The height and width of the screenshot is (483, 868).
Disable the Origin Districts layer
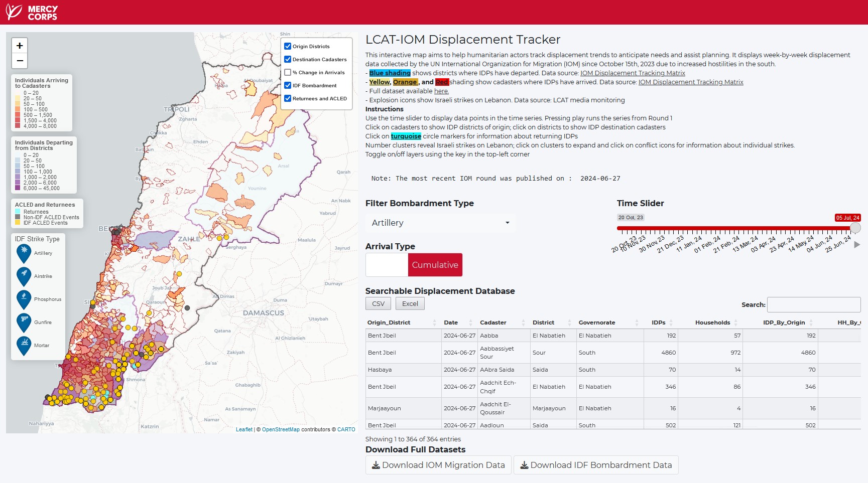(287, 46)
